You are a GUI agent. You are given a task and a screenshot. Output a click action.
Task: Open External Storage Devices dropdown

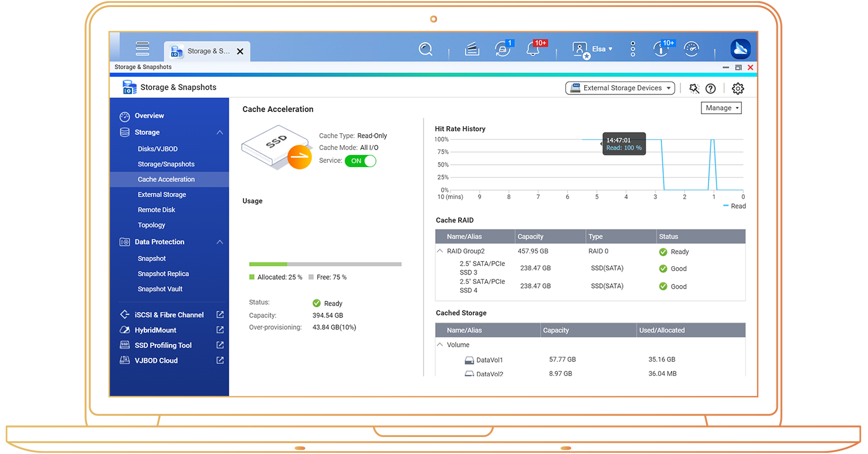(x=620, y=88)
